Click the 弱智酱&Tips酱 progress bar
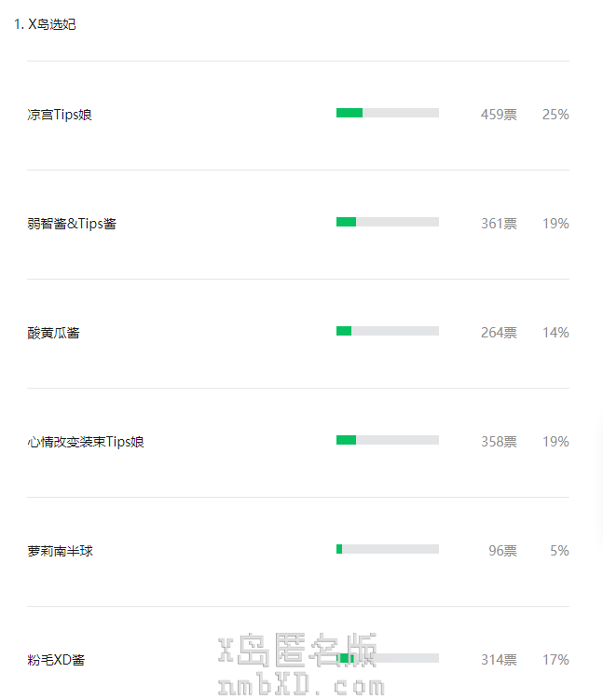 click(x=387, y=222)
